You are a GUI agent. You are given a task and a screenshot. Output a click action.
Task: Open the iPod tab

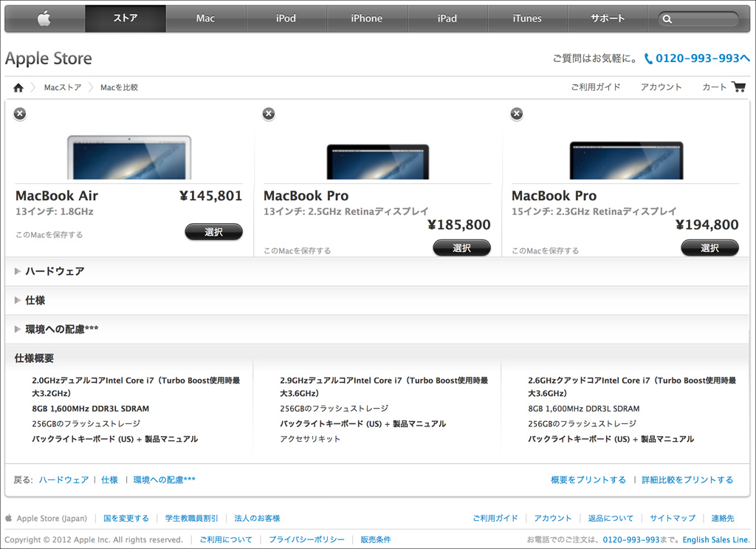pos(286,18)
